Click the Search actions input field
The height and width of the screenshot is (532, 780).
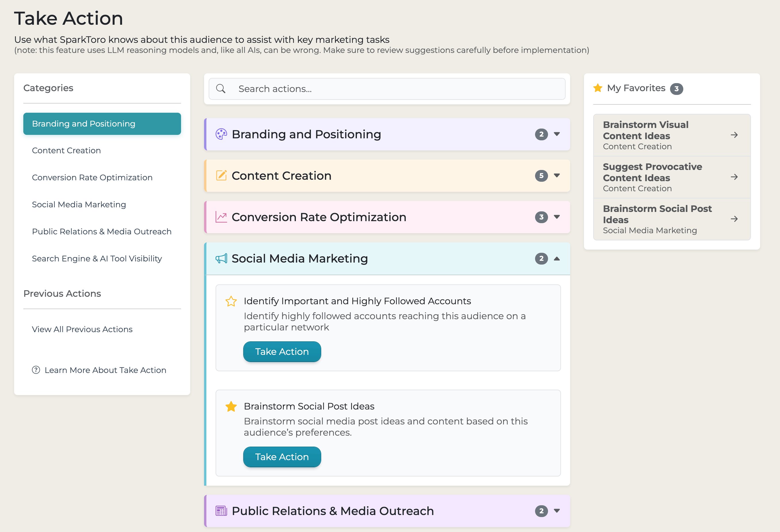click(x=396, y=89)
